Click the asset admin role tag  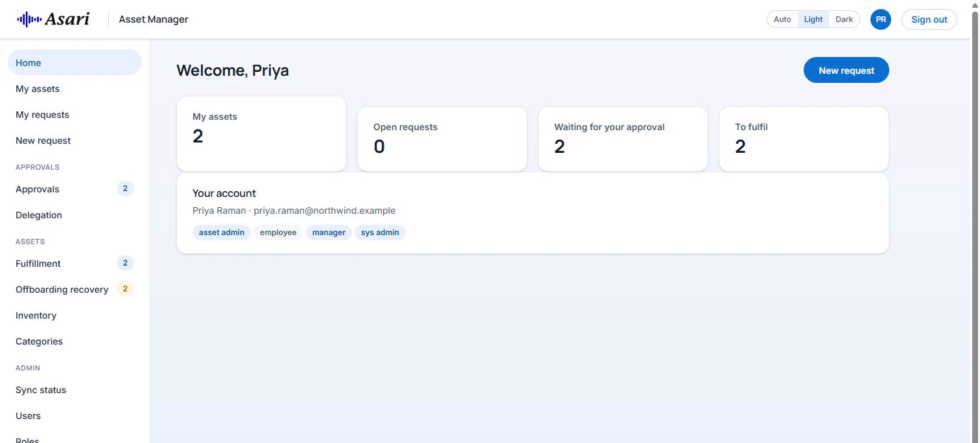coord(222,233)
